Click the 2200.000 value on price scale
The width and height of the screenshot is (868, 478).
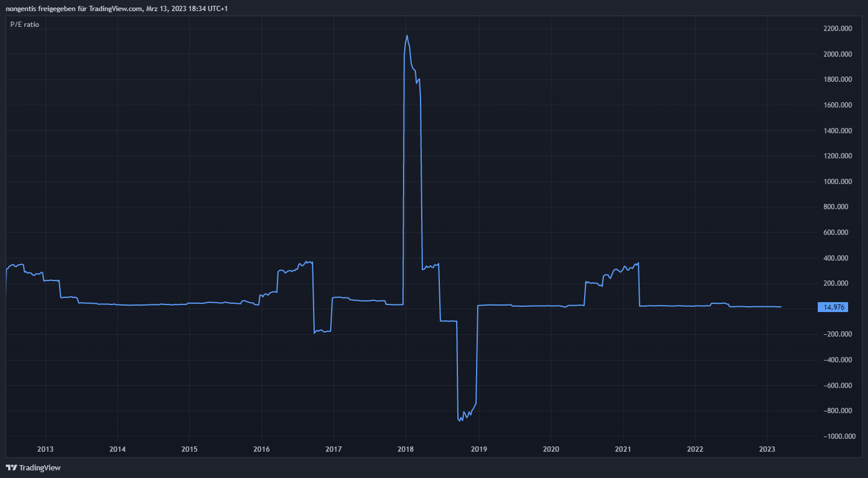click(x=838, y=29)
